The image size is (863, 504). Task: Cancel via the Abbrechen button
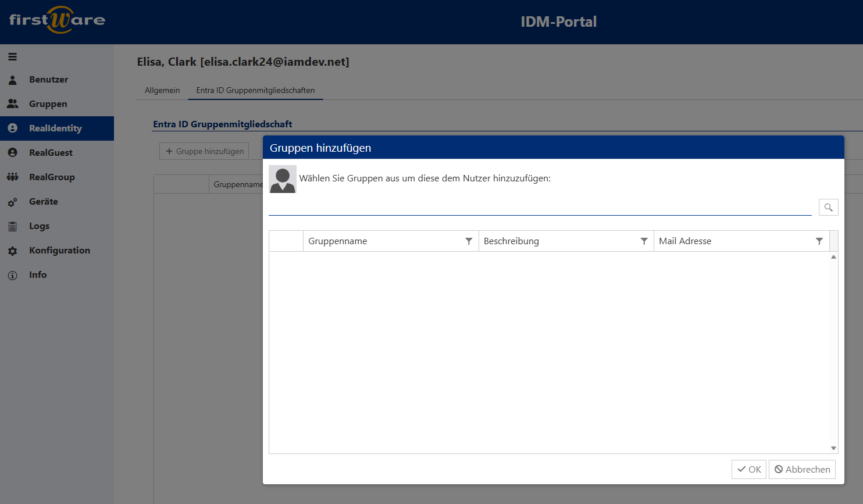(802, 469)
